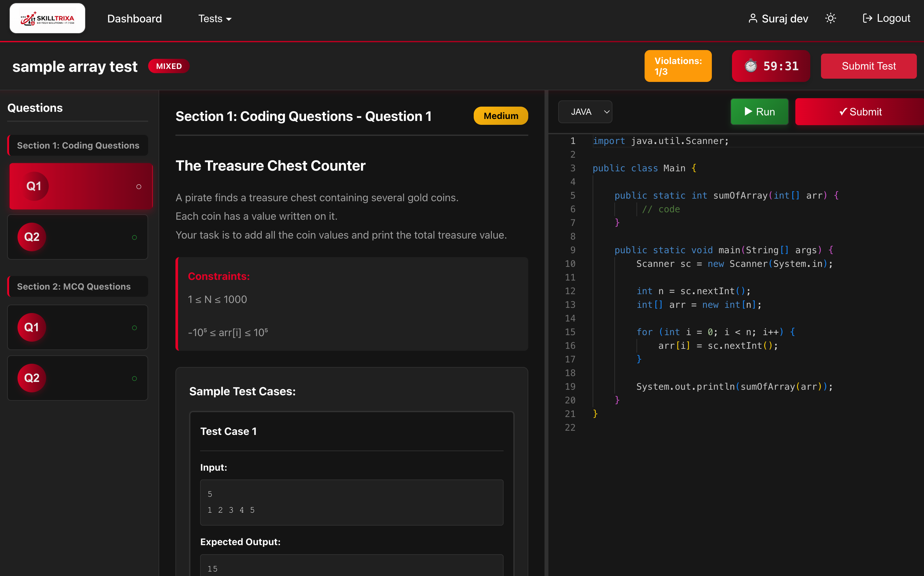The width and height of the screenshot is (924, 576).
Task: Click the MIXED test type badge
Action: click(169, 66)
